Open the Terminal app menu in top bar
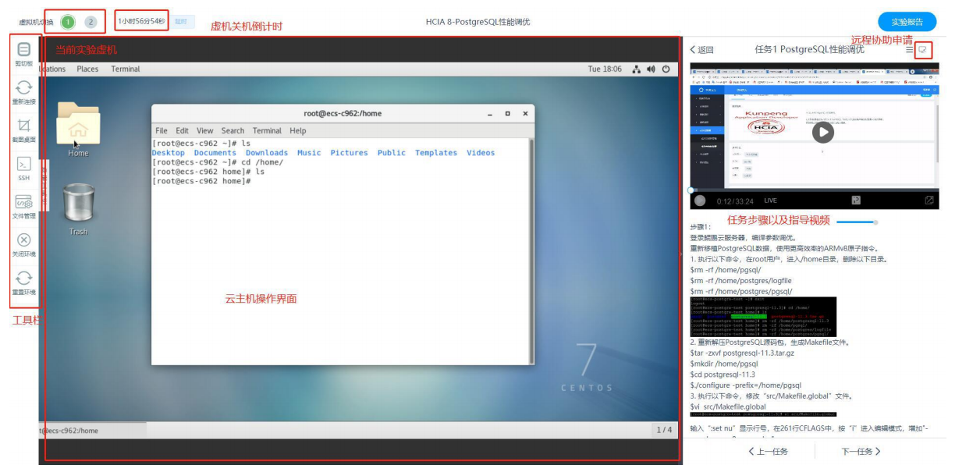Viewport: 980px width, 472px height. (126, 69)
